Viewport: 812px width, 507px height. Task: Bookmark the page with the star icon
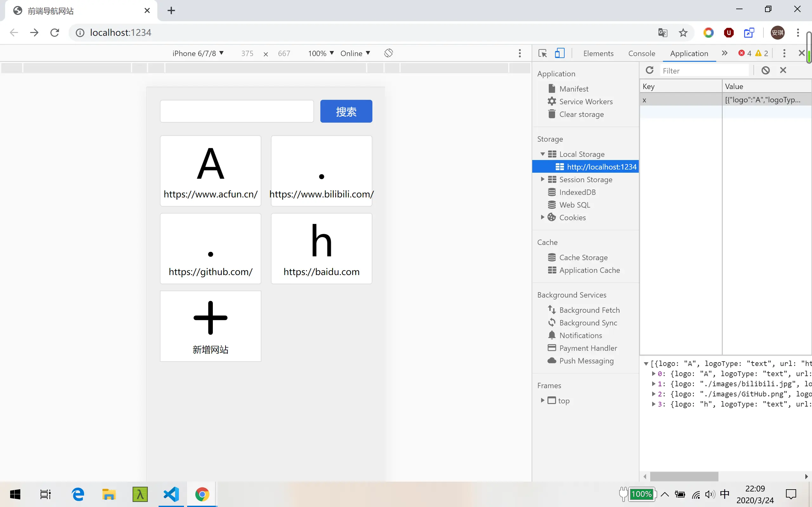pos(683,33)
